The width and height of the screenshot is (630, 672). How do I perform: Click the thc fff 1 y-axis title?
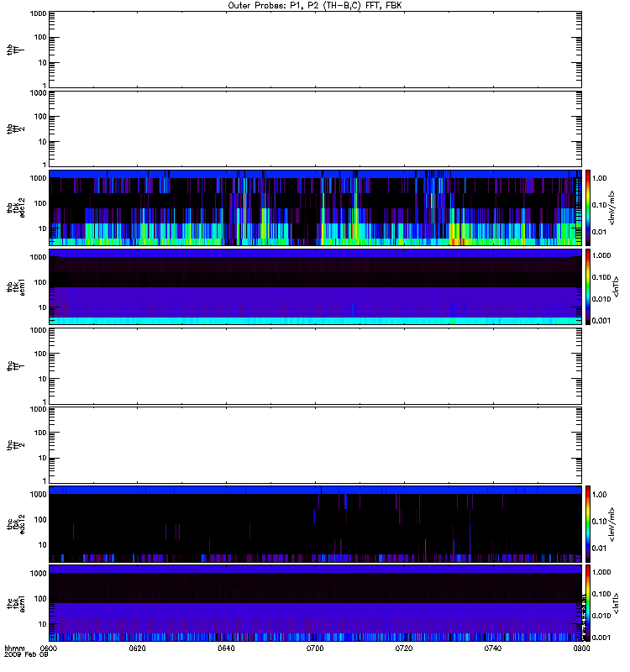click(15, 366)
